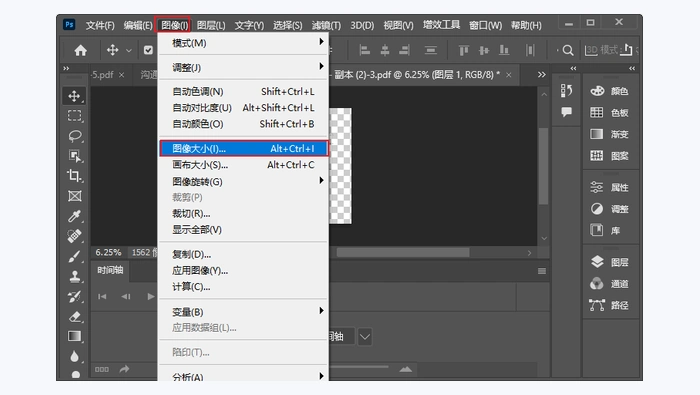This screenshot has height=395, width=700.
Task: Select the Rectangular Marquee tool
Action: [75, 116]
